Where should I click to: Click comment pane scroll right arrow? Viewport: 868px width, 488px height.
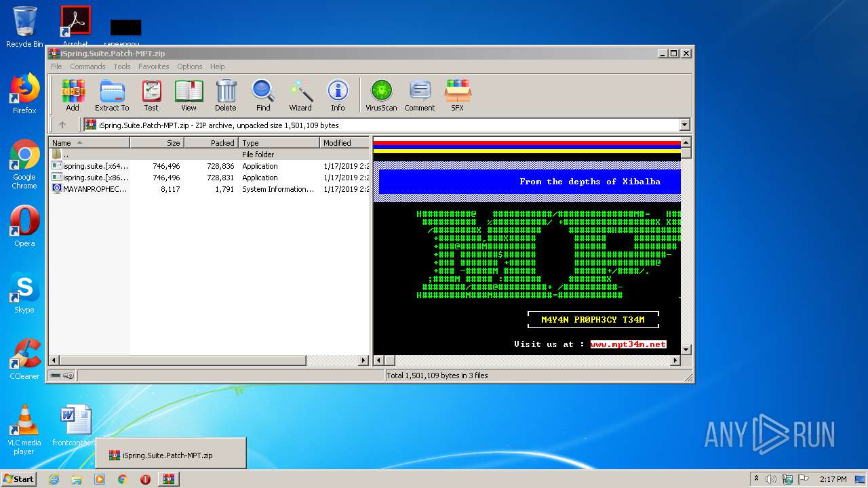pyautogui.click(x=675, y=361)
